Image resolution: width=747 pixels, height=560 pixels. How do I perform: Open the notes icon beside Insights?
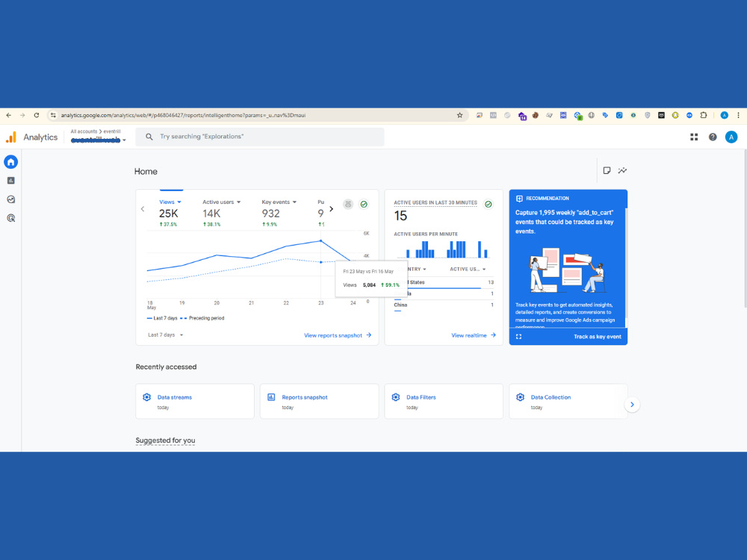tap(607, 170)
